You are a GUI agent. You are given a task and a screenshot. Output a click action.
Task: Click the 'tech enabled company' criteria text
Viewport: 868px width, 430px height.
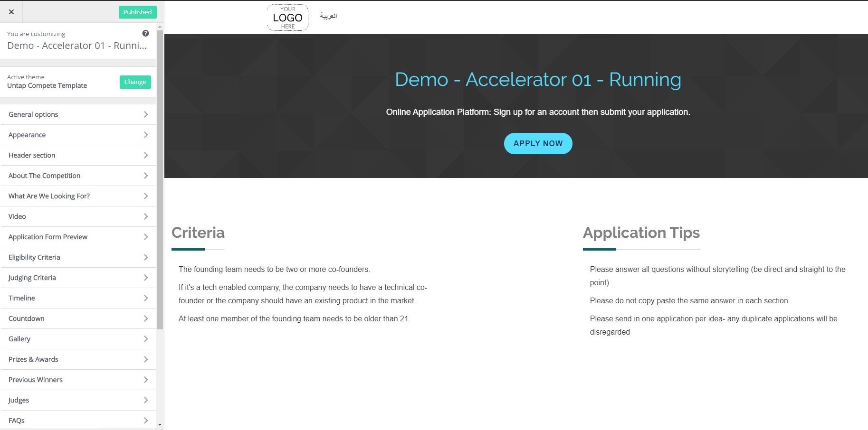(x=303, y=294)
